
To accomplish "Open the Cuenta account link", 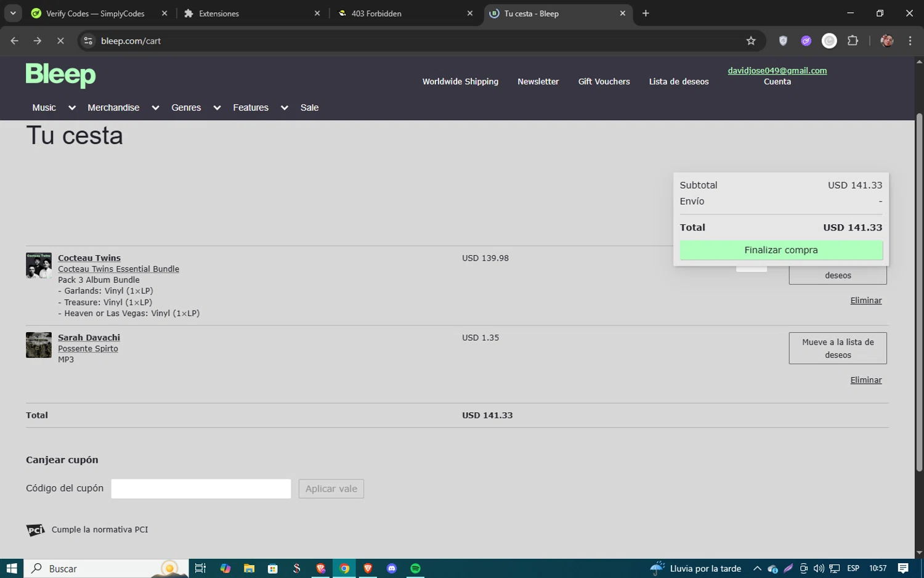I will [777, 81].
